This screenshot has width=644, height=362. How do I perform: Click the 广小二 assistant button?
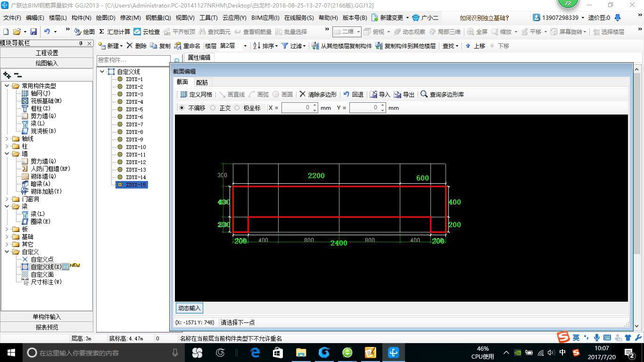pos(425,17)
